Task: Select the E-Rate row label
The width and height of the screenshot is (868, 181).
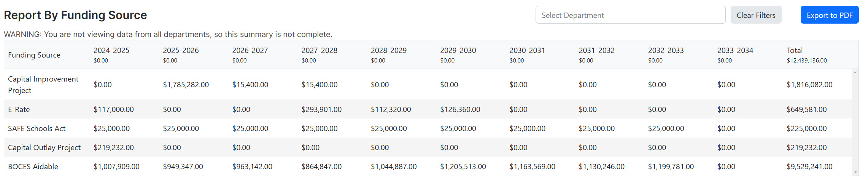Action: tap(19, 109)
